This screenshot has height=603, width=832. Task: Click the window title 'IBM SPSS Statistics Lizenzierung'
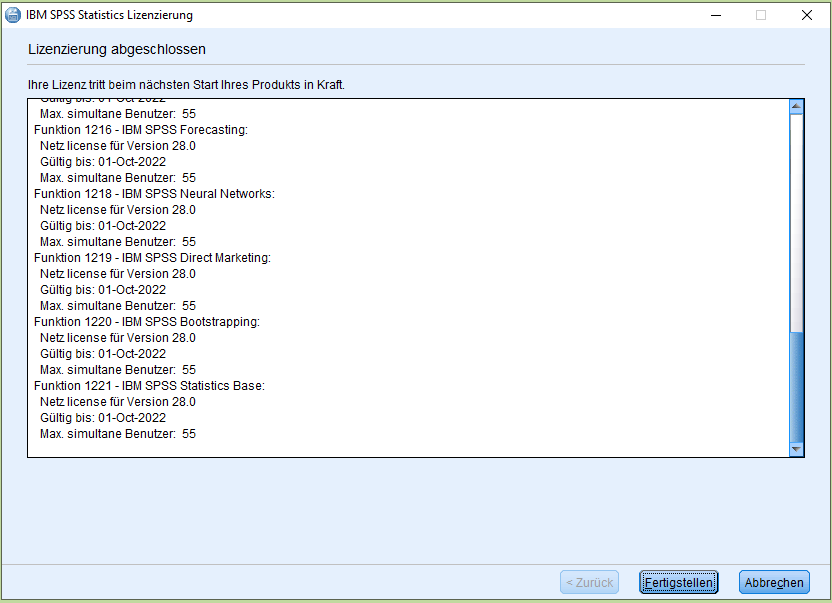pos(109,15)
